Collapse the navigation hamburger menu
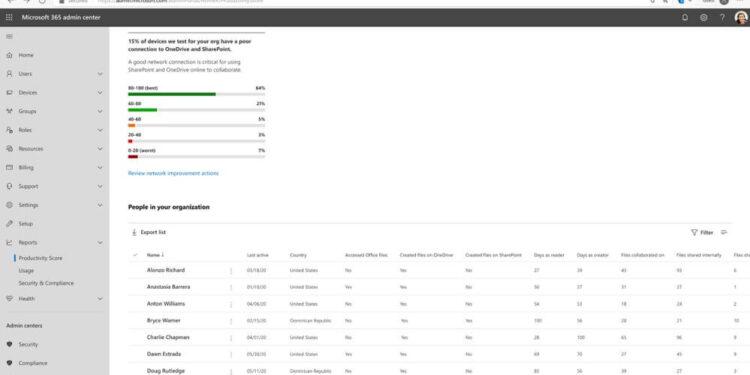750x375 pixels. tap(9, 36)
